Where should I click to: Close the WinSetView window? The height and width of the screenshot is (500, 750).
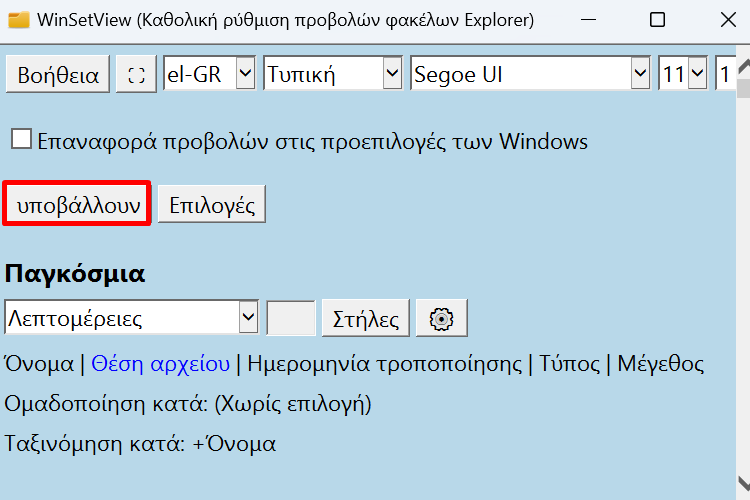pos(728,20)
